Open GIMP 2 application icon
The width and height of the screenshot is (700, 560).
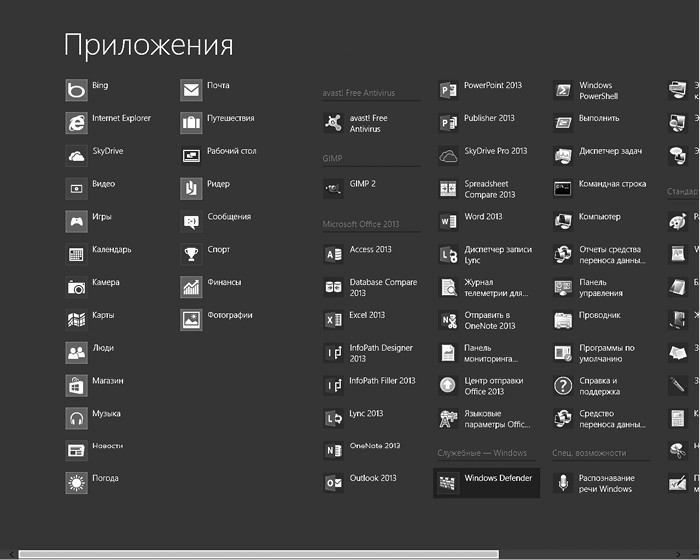[x=333, y=188]
